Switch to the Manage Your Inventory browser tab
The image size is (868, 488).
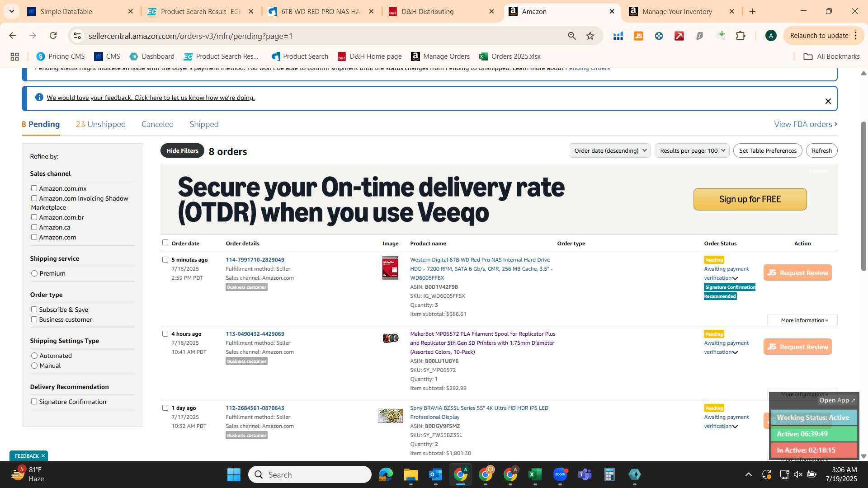682,12
